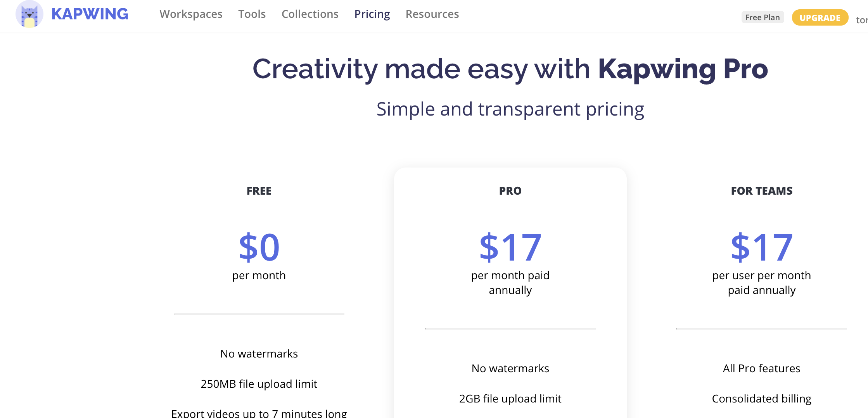Viewport: 868px width, 418px height.
Task: Click the $17 price under For Teams
Action: 762,247
